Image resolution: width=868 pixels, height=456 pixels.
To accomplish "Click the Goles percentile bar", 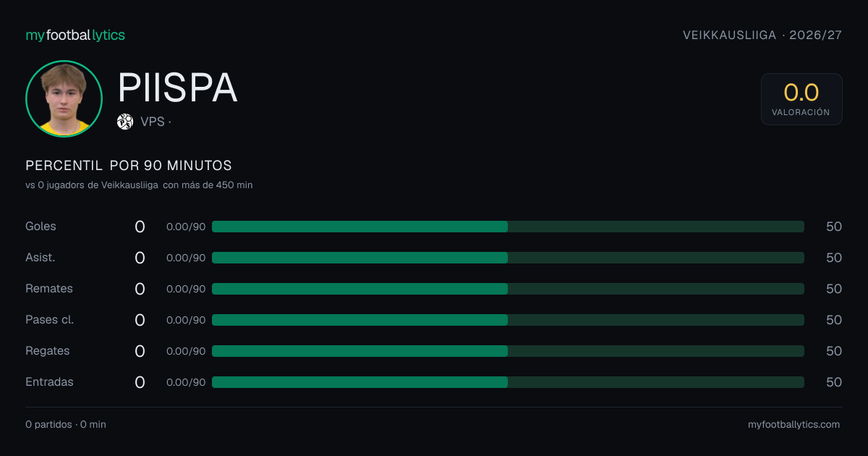I will point(508,227).
